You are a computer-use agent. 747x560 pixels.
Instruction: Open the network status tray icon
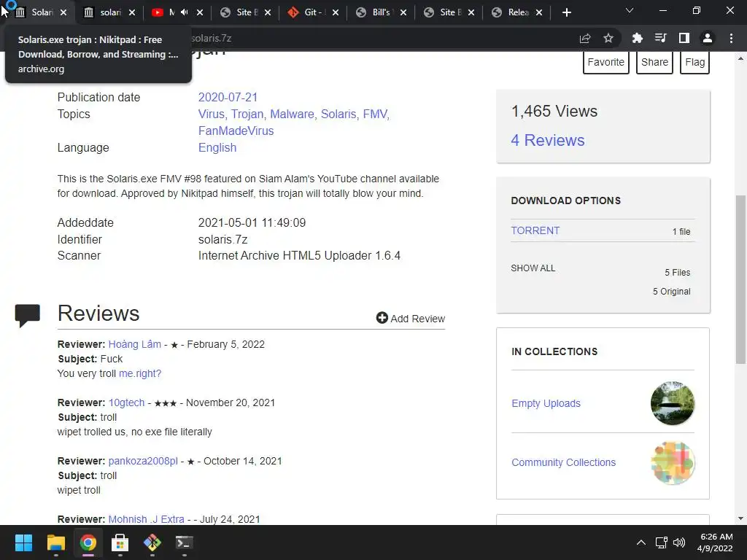click(x=661, y=542)
